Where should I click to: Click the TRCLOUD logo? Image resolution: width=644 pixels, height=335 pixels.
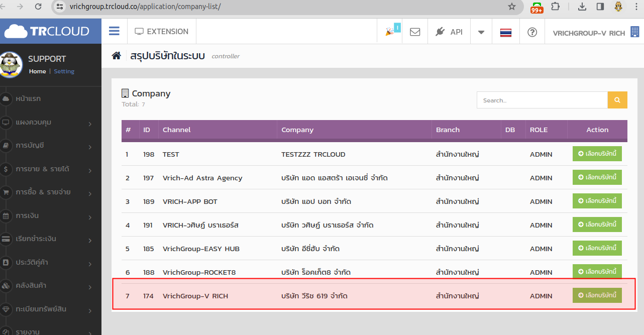[47, 31]
